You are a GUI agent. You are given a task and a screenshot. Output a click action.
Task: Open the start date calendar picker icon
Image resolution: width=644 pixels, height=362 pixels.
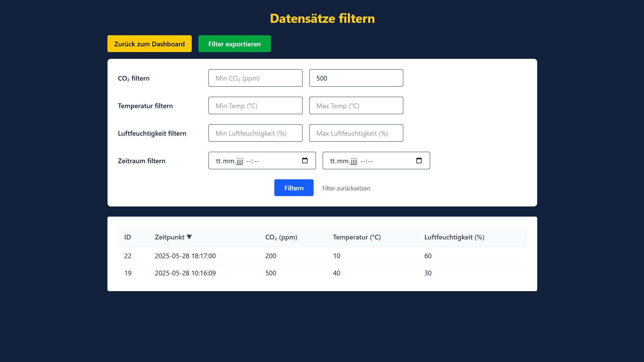305,161
